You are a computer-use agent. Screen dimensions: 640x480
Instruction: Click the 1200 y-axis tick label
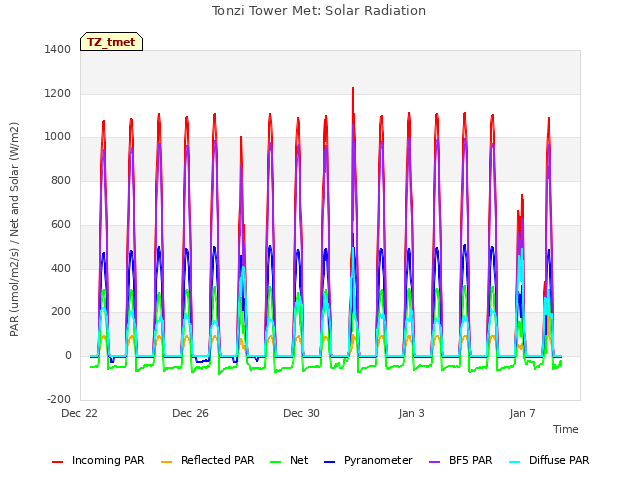(x=58, y=93)
